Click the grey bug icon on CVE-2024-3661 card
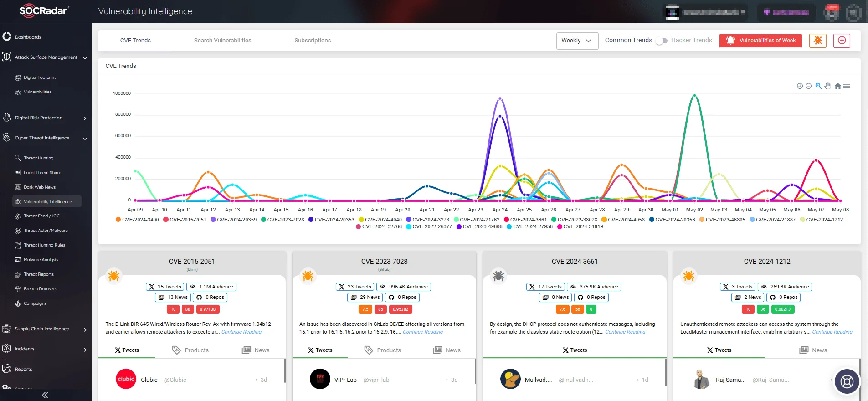This screenshot has height=401, width=868. [498, 276]
